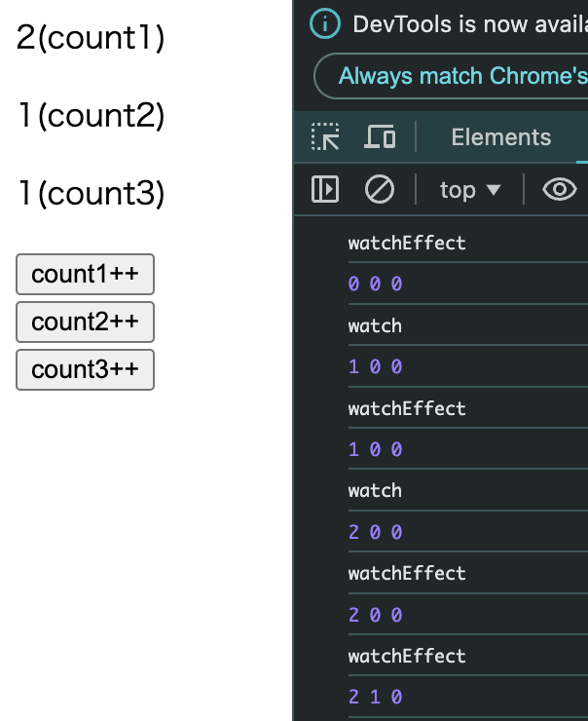588x721 pixels.
Task: Click the count3++ button
Action: click(x=85, y=369)
